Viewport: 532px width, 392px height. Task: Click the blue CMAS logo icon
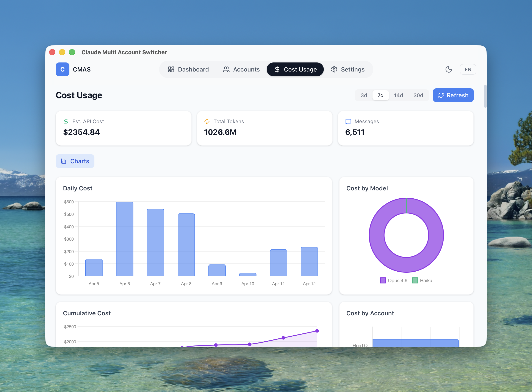(x=63, y=69)
